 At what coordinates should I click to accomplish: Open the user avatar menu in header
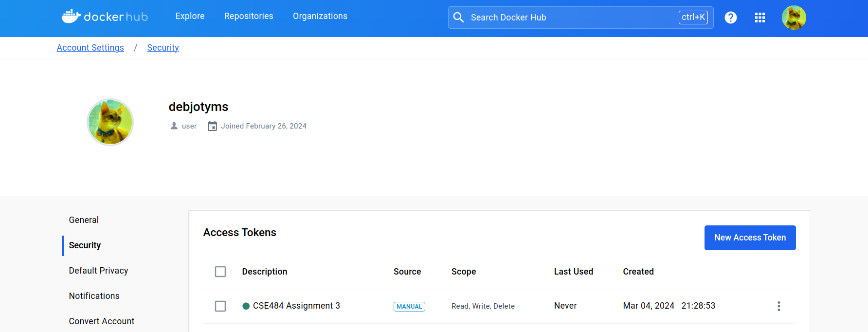coord(794,18)
